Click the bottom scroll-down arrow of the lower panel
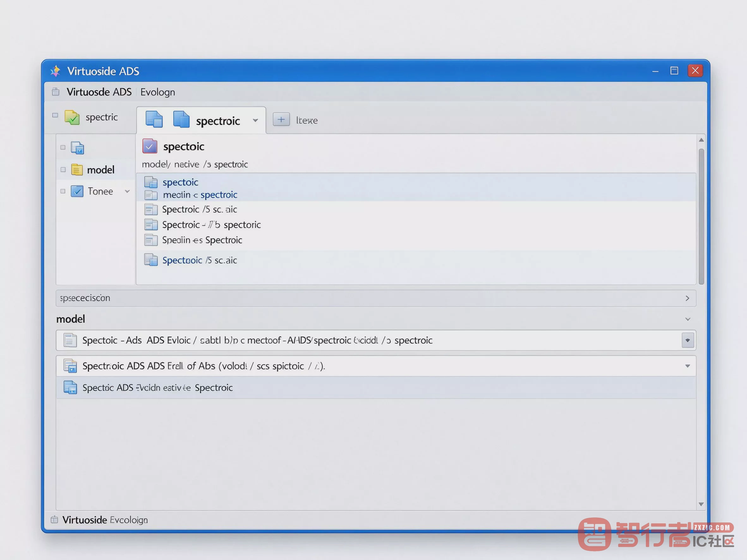This screenshot has height=560, width=747. pyautogui.click(x=701, y=504)
